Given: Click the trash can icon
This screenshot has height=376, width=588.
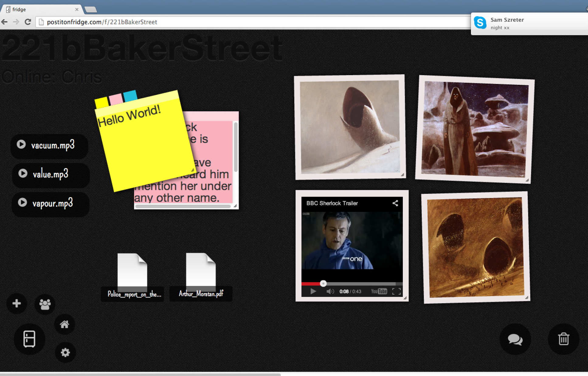Looking at the screenshot, I should point(563,339).
